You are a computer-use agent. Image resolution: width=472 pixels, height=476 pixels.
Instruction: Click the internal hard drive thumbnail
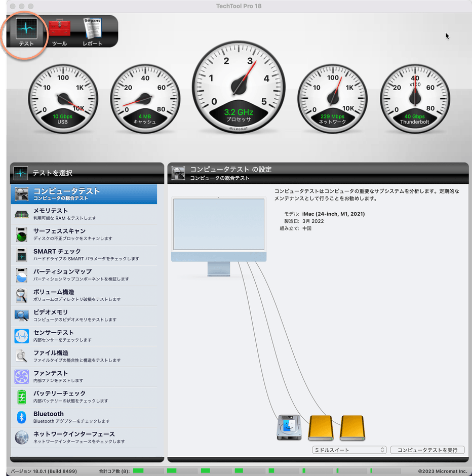pos(289,428)
